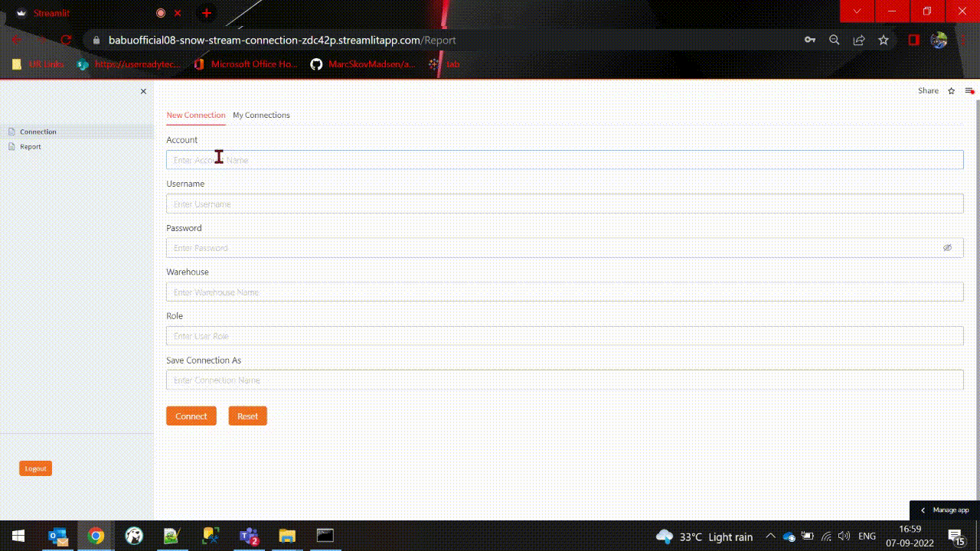Click the Logout button
Viewport: 980px width, 551px height.
pyautogui.click(x=35, y=468)
